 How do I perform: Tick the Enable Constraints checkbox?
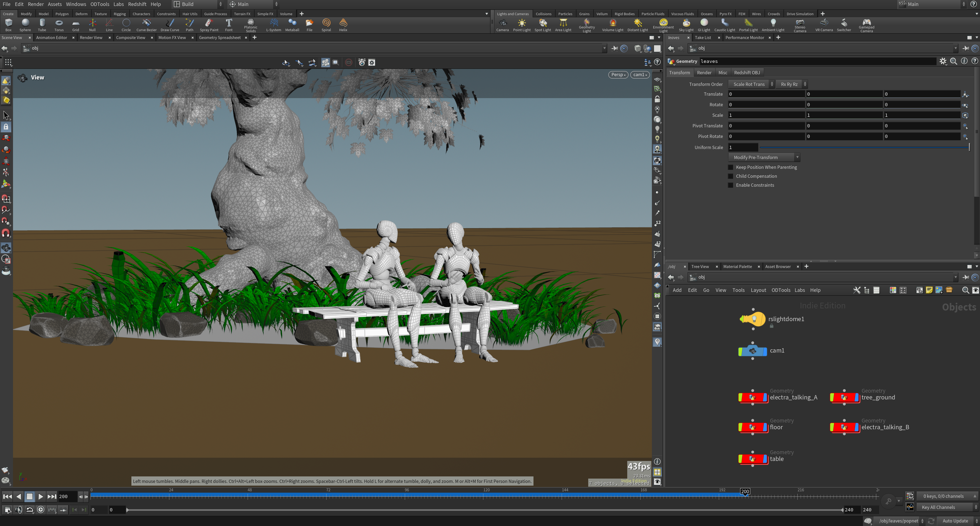tap(730, 185)
